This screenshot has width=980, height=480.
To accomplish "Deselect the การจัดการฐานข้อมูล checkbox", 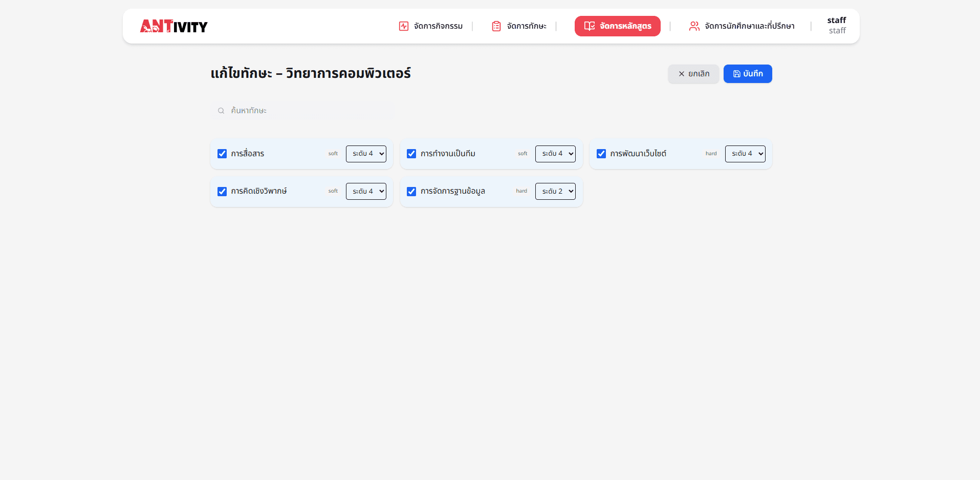I will (411, 192).
